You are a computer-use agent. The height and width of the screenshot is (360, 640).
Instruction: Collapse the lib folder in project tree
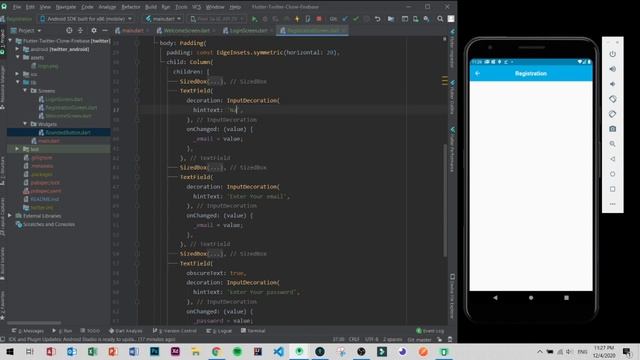click(18, 82)
